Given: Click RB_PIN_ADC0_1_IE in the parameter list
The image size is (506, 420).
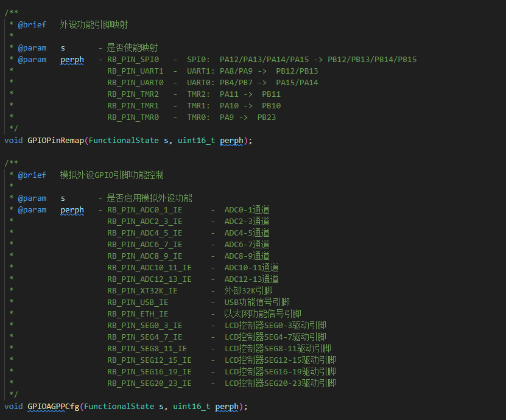Looking at the screenshot, I should click(x=144, y=210).
